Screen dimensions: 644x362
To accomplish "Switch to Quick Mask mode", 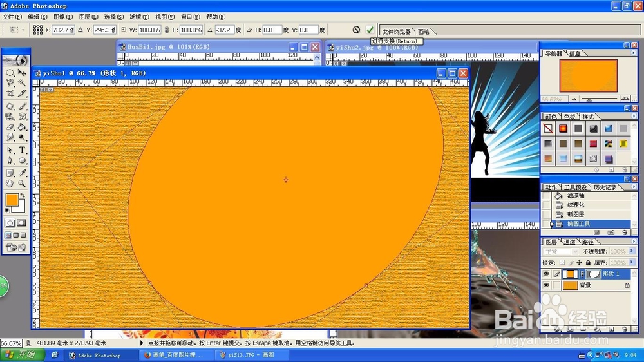I will click(x=22, y=223).
